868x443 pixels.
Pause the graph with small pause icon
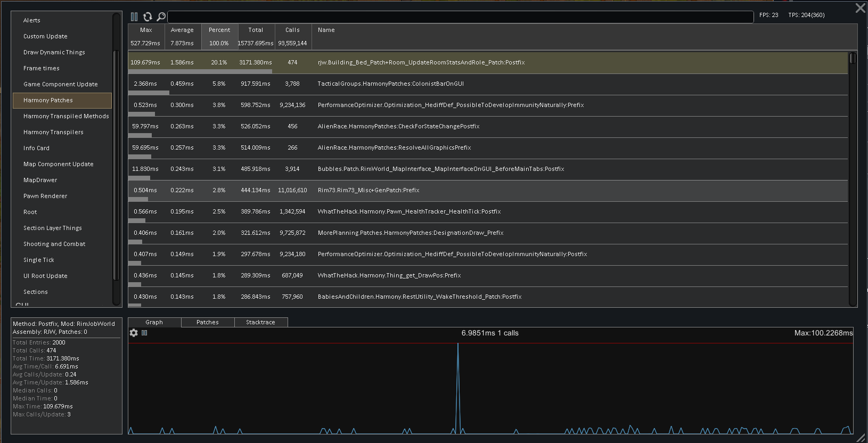[144, 333]
